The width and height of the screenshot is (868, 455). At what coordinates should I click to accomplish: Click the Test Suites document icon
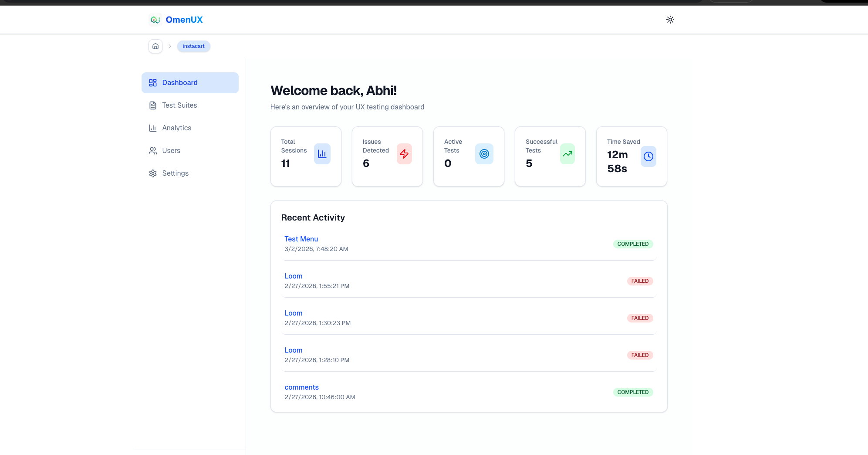[153, 105]
